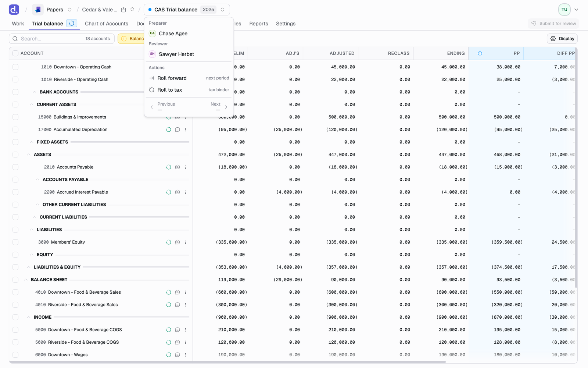
Task: Click the info icon before PP column
Action: pyautogui.click(x=480, y=53)
